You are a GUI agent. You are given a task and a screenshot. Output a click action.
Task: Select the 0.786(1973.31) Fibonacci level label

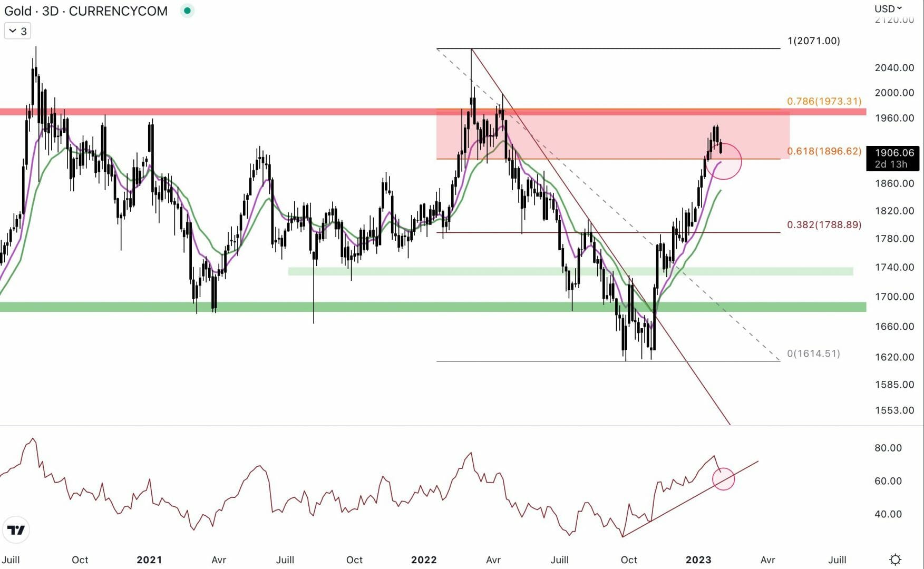click(x=824, y=101)
